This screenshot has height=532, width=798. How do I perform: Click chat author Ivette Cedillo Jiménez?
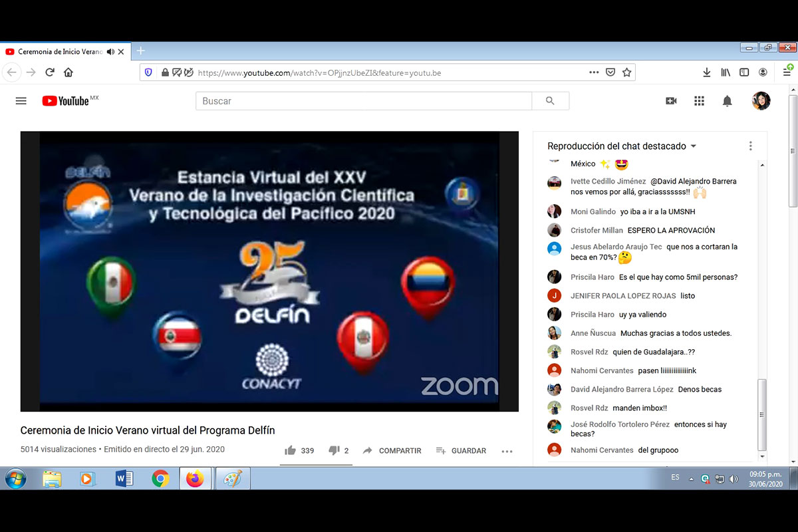608,182
